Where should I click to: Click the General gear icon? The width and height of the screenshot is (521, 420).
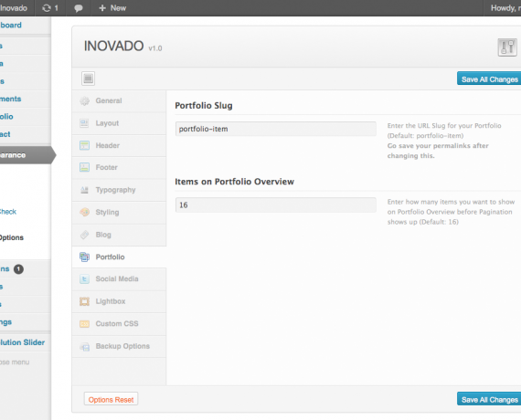click(x=84, y=101)
